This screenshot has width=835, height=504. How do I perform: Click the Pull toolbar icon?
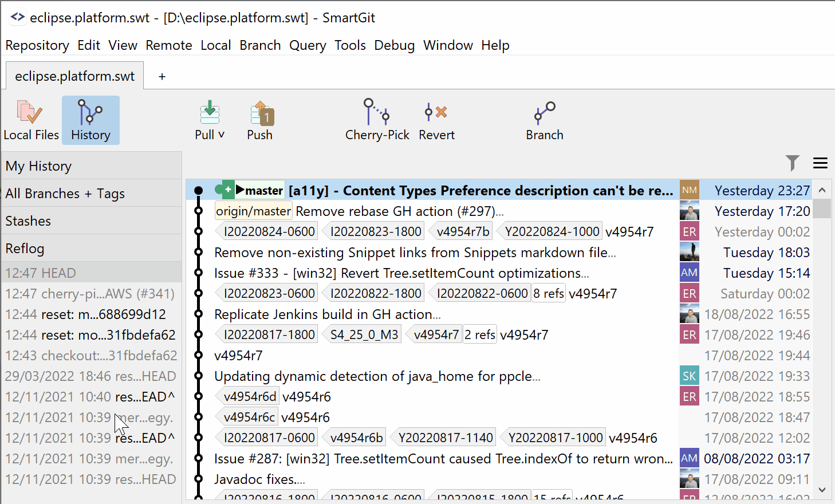[210, 112]
